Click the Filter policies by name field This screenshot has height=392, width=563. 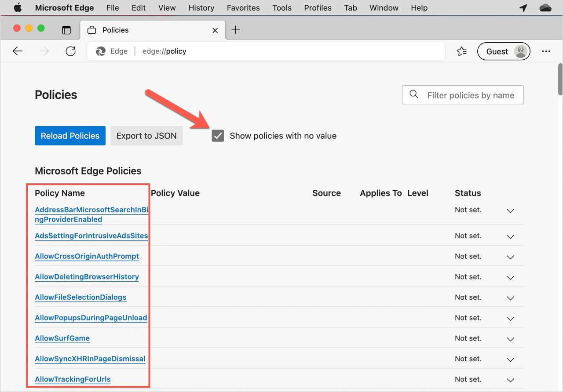[x=470, y=95]
